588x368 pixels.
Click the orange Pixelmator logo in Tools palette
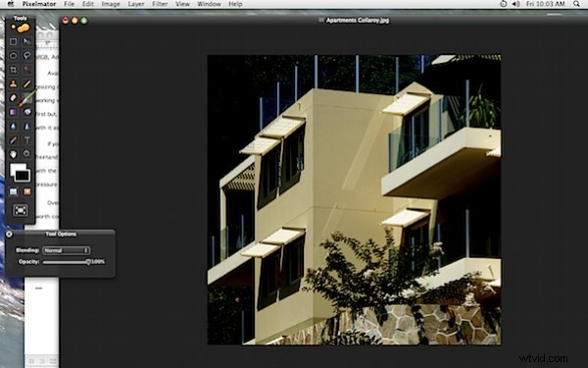point(21,27)
